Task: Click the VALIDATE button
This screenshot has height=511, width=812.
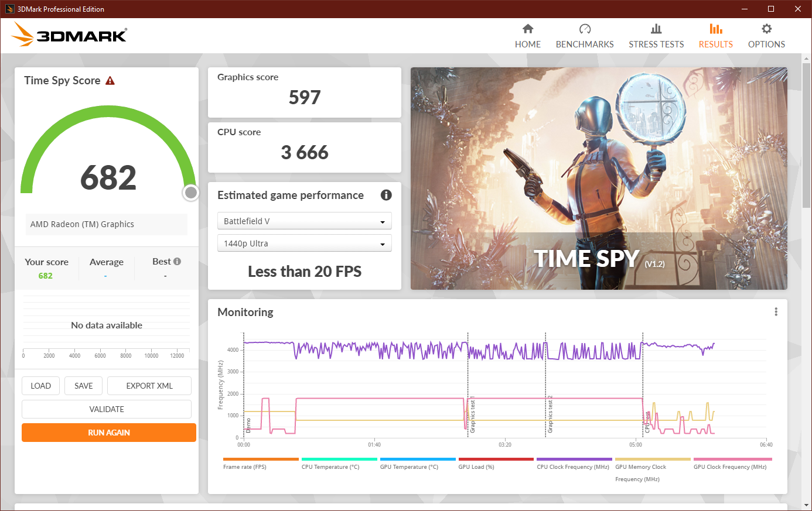Action: [x=107, y=409]
